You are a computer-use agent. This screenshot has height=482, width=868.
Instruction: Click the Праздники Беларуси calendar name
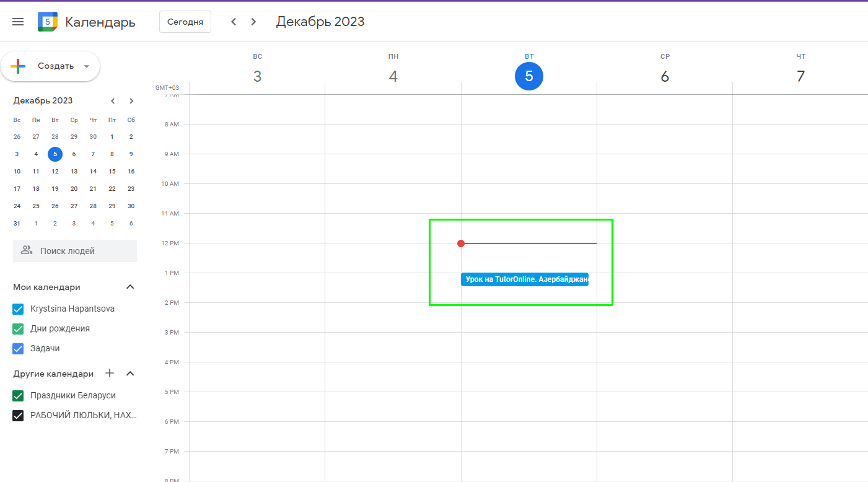[x=73, y=395]
